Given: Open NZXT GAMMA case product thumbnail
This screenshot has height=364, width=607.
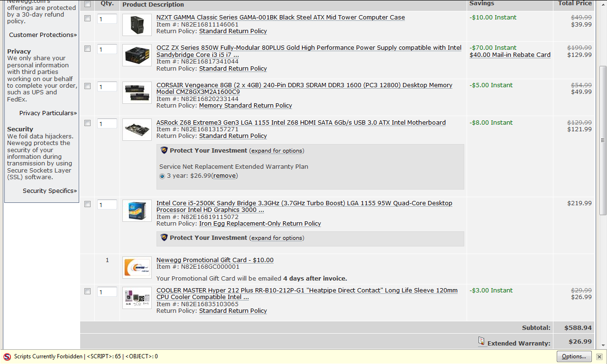Looking at the screenshot, I should pyautogui.click(x=137, y=25).
